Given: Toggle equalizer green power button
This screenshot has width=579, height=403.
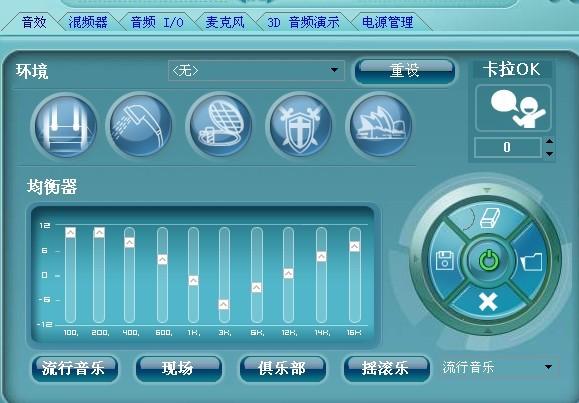Looking at the screenshot, I should (489, 260).
